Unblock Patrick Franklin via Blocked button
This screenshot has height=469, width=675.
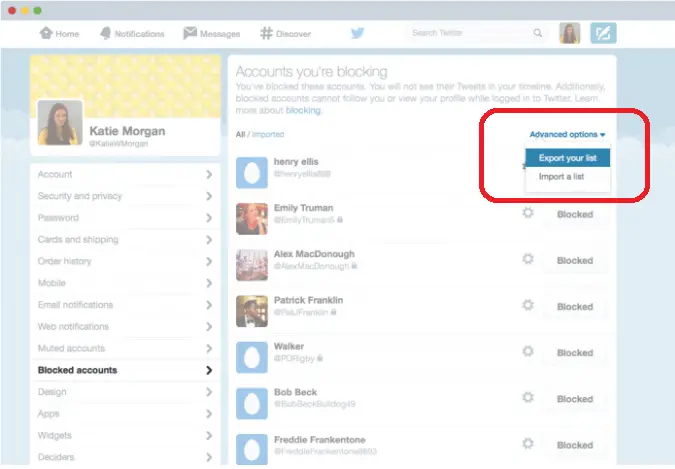pos(575,307)
